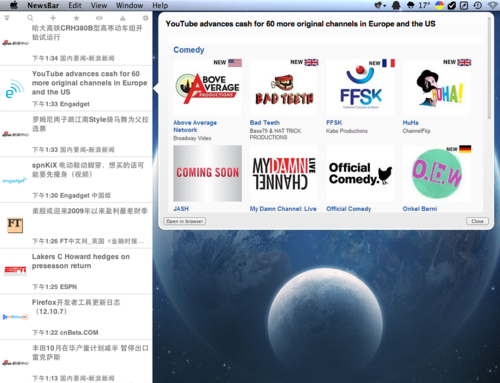
Task: Select Lakers C Howard hedges news item
Action: click(x=76, y=271)
